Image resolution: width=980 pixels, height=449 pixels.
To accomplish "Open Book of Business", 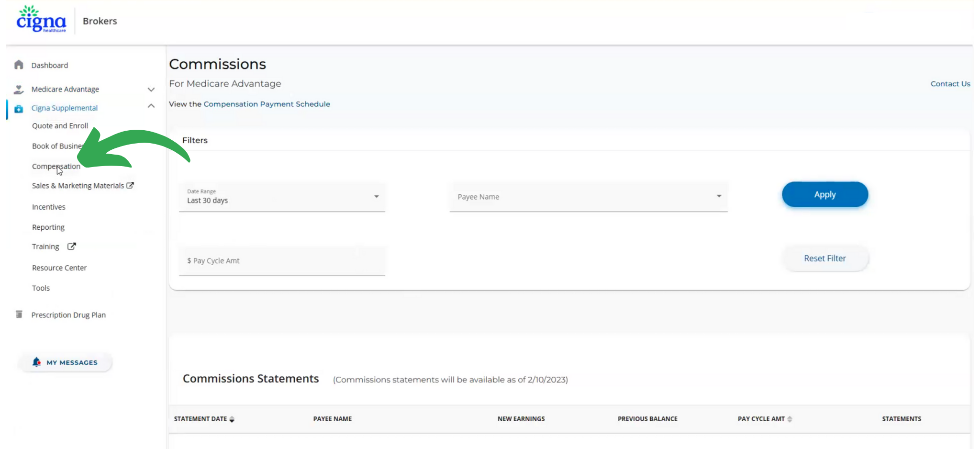I will click(x=58, y=146).
